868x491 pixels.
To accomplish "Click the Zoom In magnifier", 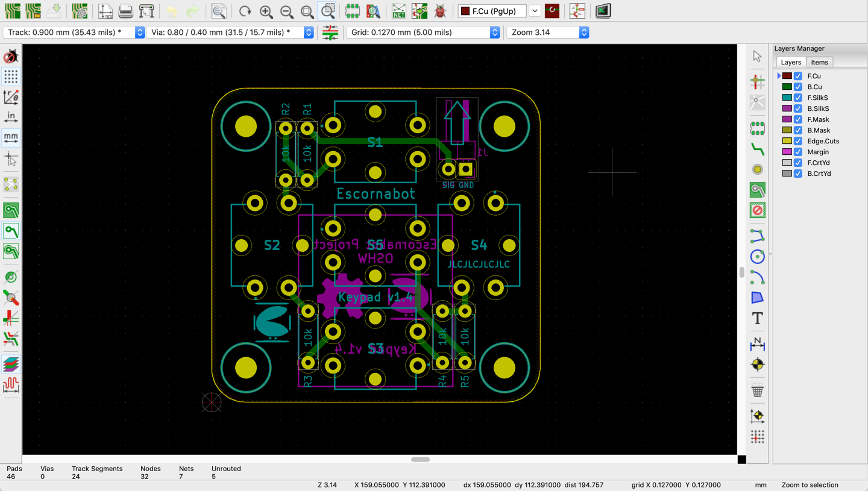I will [266, 11].
